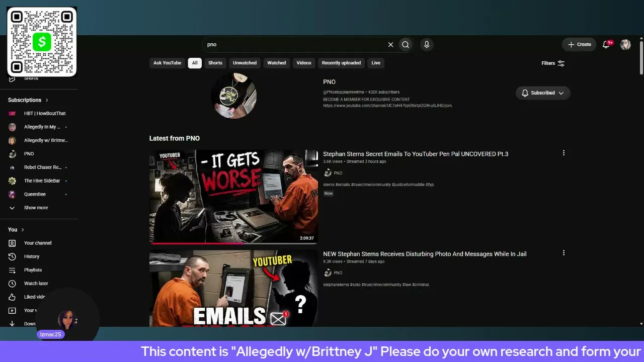This screenshot has height=362, width=644.
Task: Filter results by Shorts chip
Action: coord(215,63)
